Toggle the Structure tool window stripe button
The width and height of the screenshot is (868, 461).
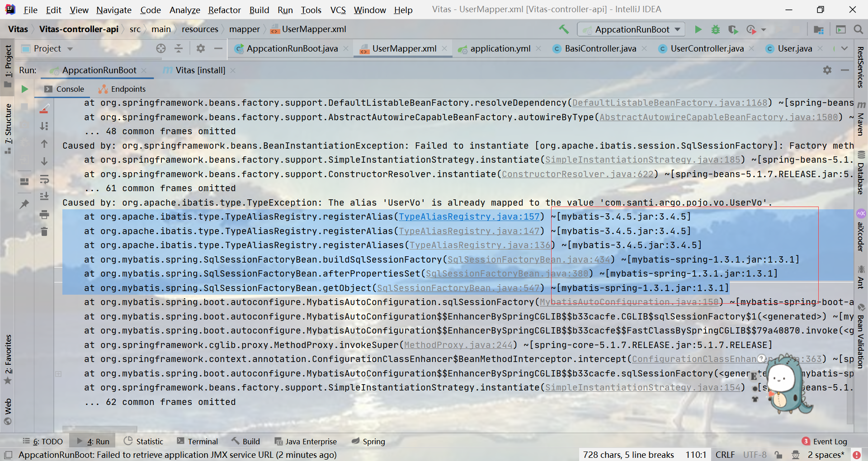click(x=8, y=129)
